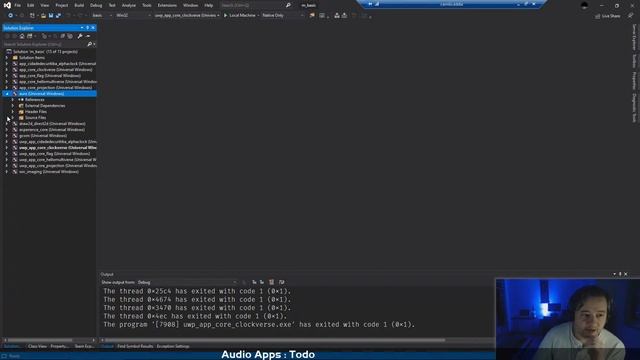This screenshot has height=360, width=640.
Task: Expand the External Dependencies node
Action: coord(13,106)
